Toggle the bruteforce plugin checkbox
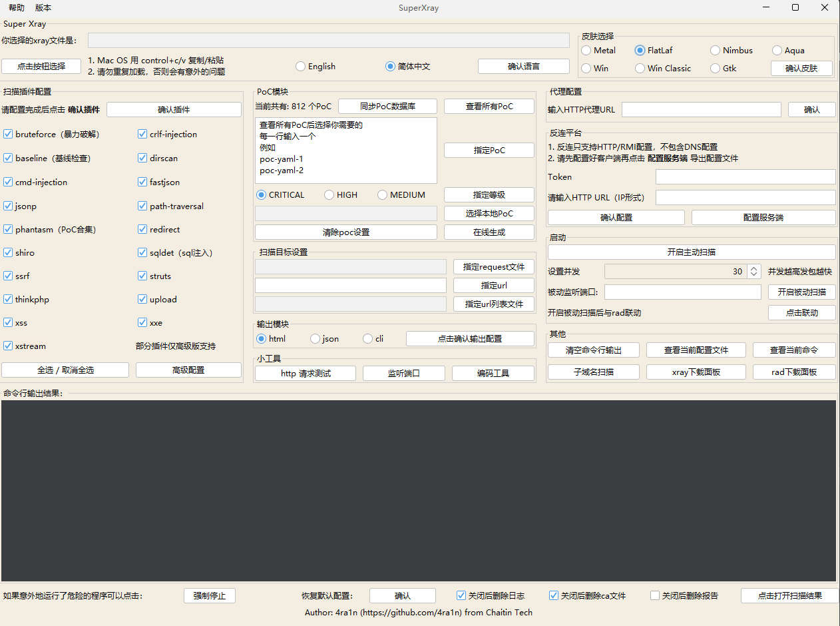The width and height of the screenshot is (840, 626). click(8, 135)
